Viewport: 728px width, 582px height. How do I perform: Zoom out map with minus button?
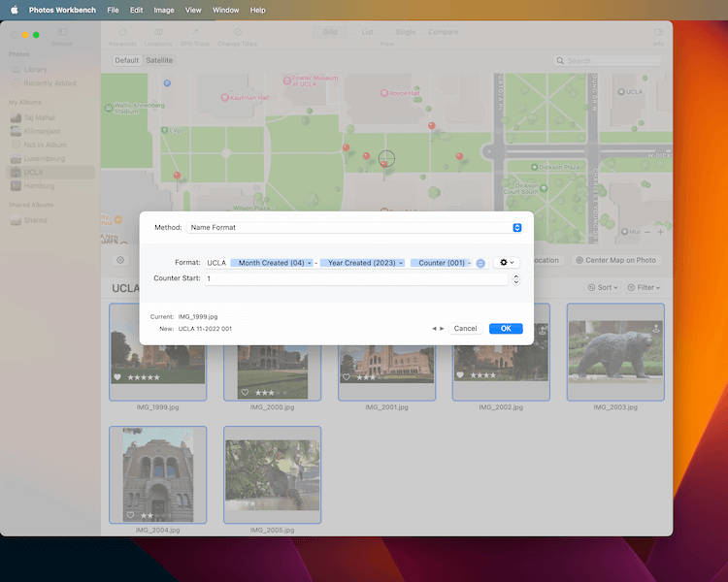point(647,232)
